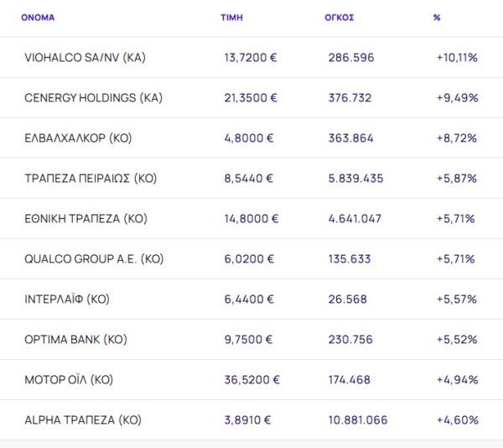Open CENERGY HOLDINGS (ΚΑ) stock
Viewport: 503px width, 448px height.
point(93,98)
